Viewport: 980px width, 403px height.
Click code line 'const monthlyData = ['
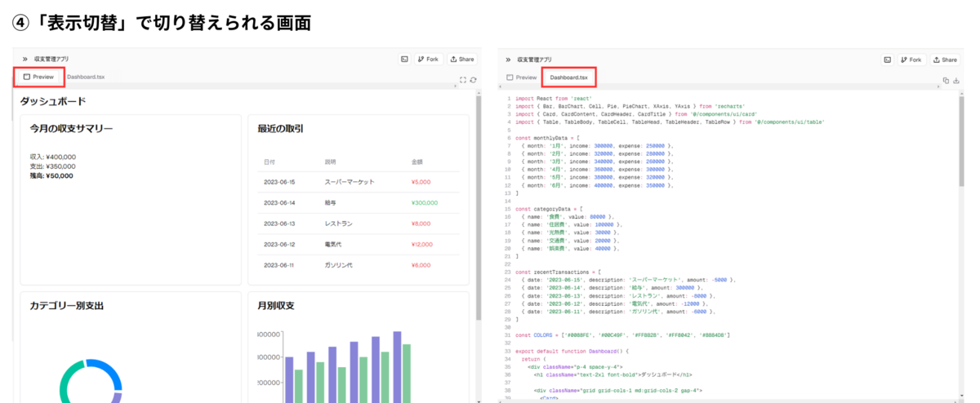[547, 139]
